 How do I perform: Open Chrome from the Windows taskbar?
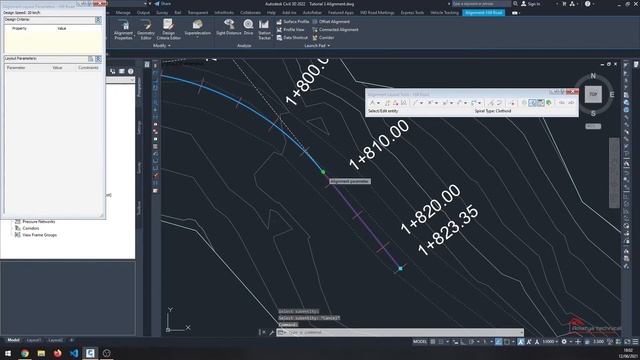tap(25, 353)
